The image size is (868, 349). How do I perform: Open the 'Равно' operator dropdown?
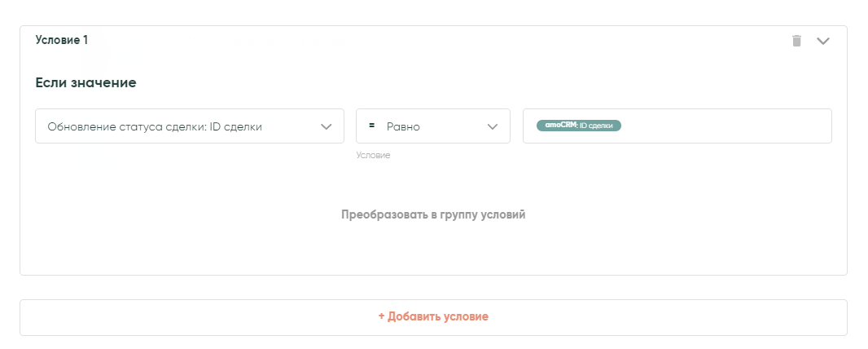[x=432, y=126]
